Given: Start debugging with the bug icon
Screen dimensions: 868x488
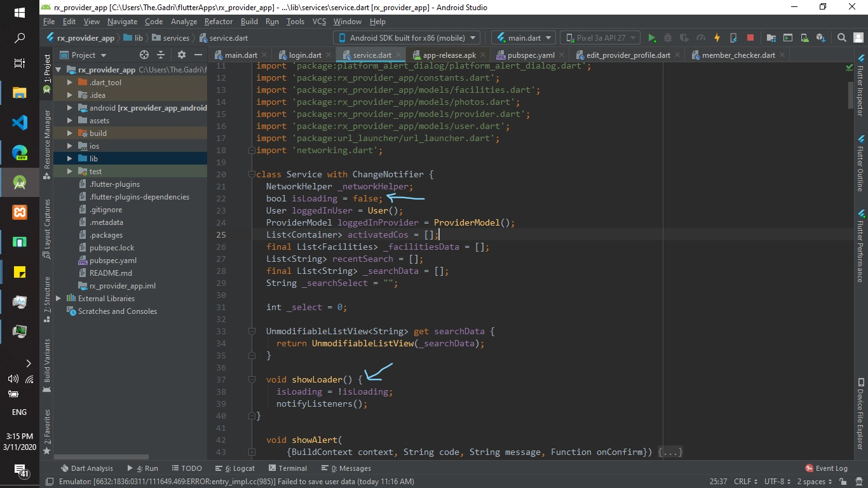Looking at the screenshot, I should tap(668, 38).
